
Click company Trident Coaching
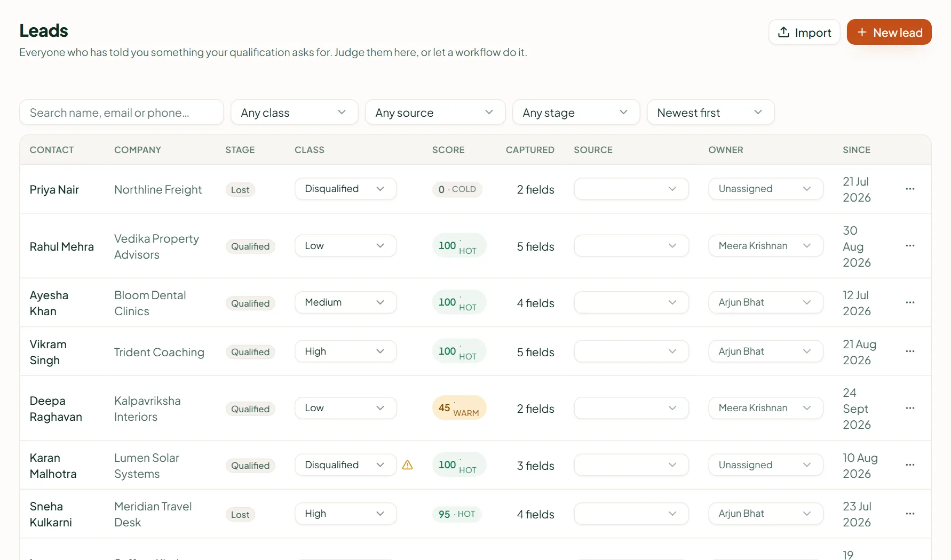(159, 353)
